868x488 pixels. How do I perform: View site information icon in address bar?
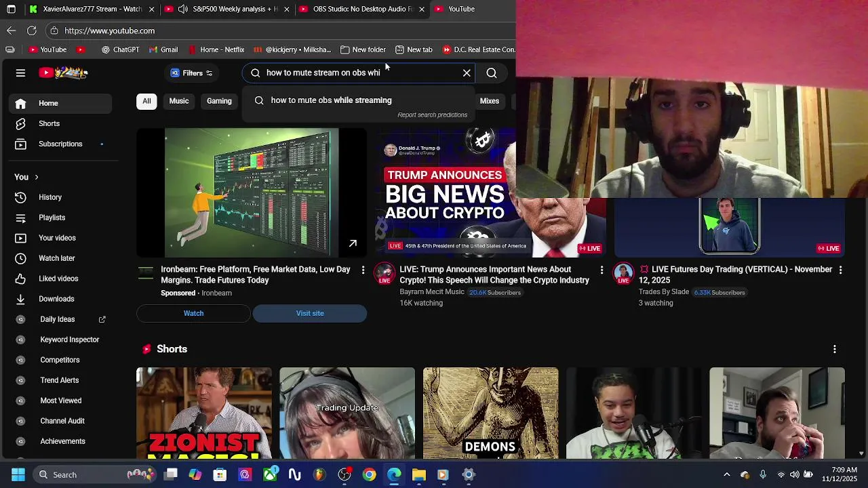(x=54, y=30)
